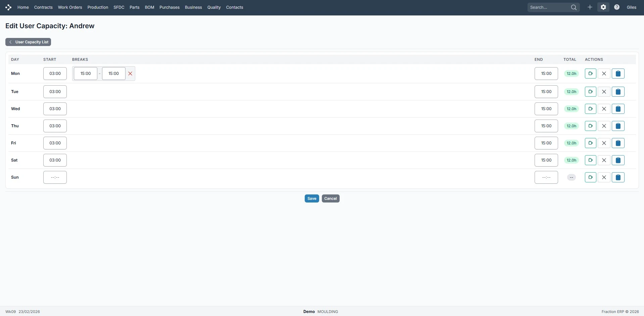644x316 pixels.
Task: Cancel editing Andrew's capacity
Action: (330, 198)
